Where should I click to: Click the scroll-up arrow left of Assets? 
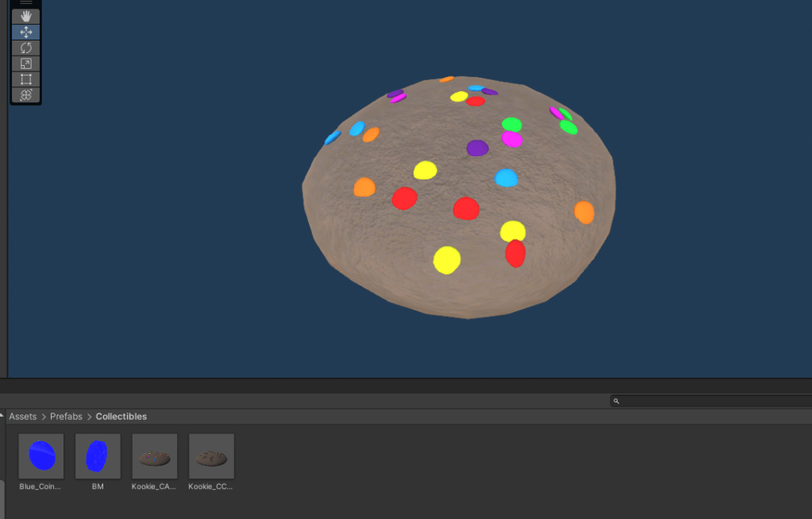point(3,417)
